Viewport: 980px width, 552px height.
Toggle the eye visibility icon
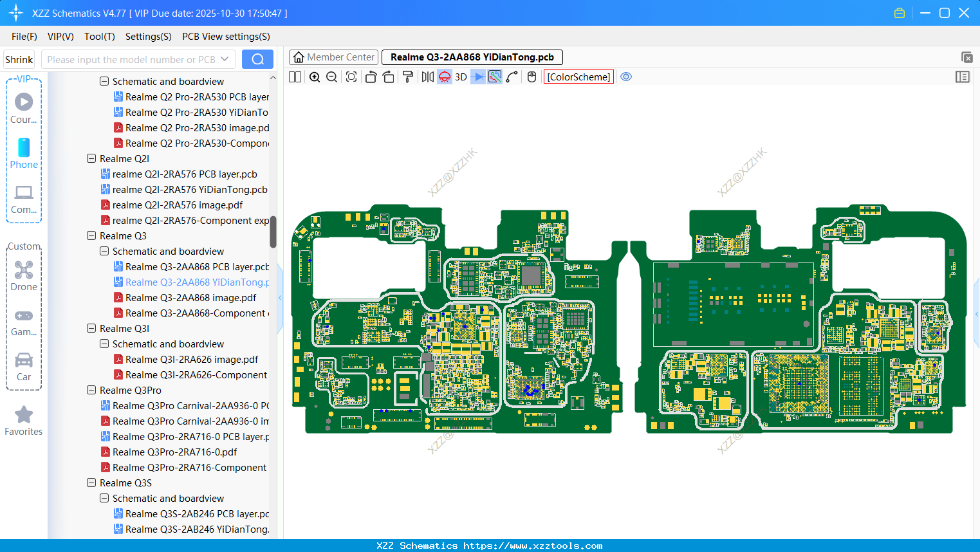(626, 77)
